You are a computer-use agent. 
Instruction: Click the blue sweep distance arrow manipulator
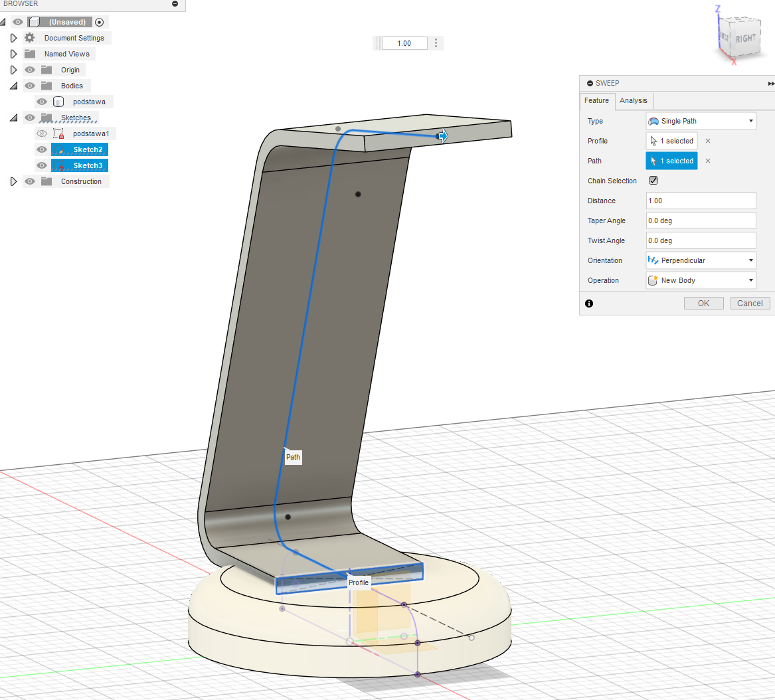(442, 136)
